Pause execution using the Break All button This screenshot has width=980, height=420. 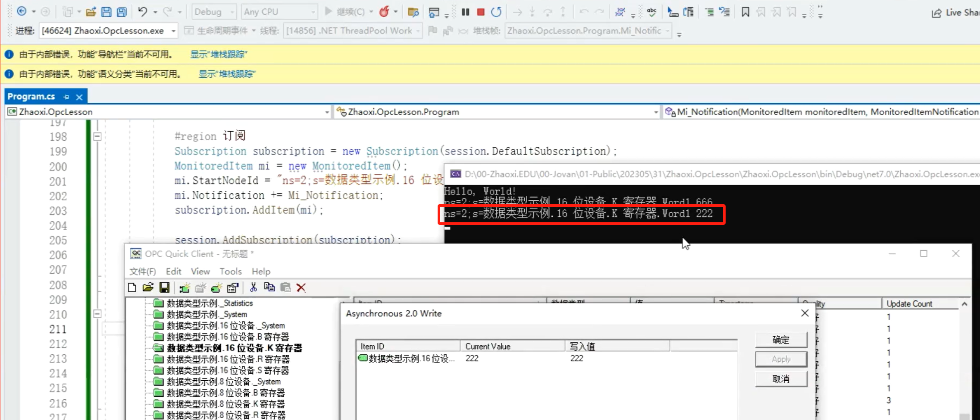point(465,12)
